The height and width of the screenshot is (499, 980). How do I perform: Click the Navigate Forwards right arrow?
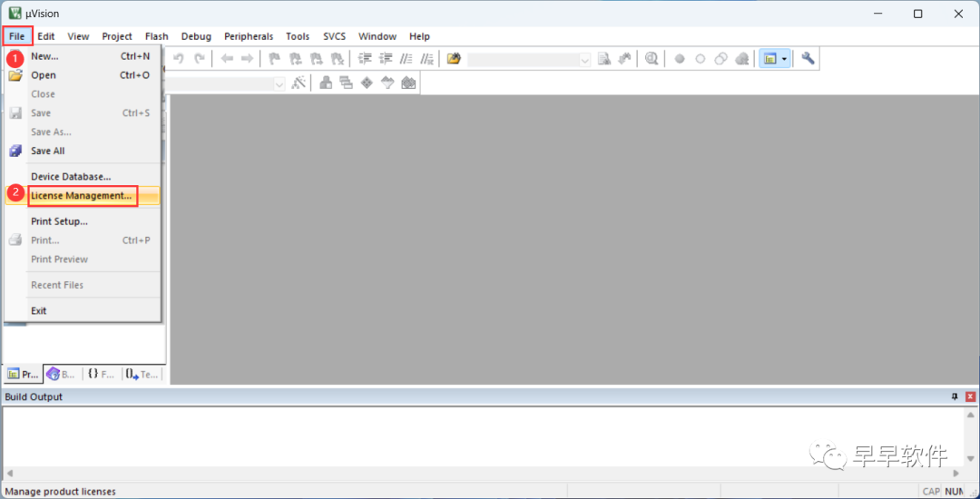coord(247,59)
